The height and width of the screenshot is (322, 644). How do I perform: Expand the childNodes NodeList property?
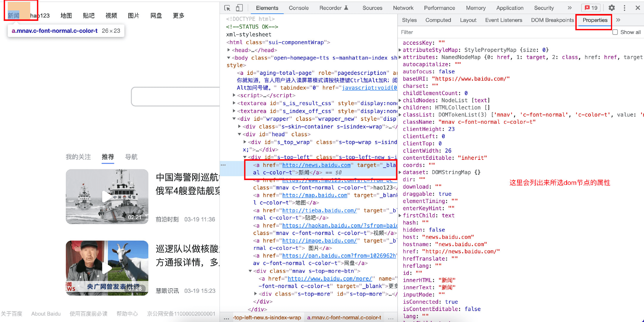pyautogui.click(x=400, y=100)
